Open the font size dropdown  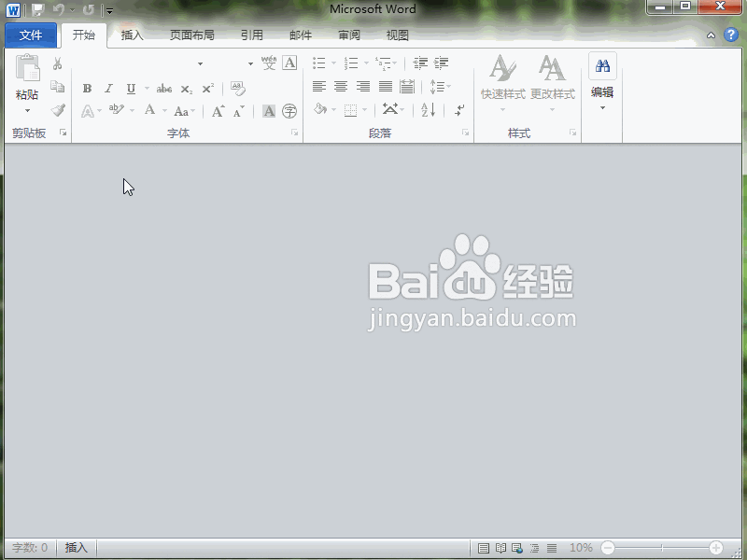coord(250,63)
